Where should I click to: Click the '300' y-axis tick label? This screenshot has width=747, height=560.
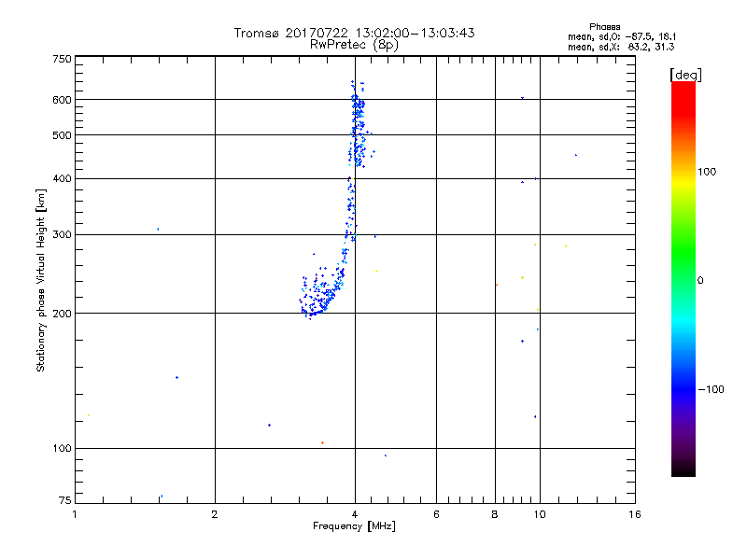63,235
